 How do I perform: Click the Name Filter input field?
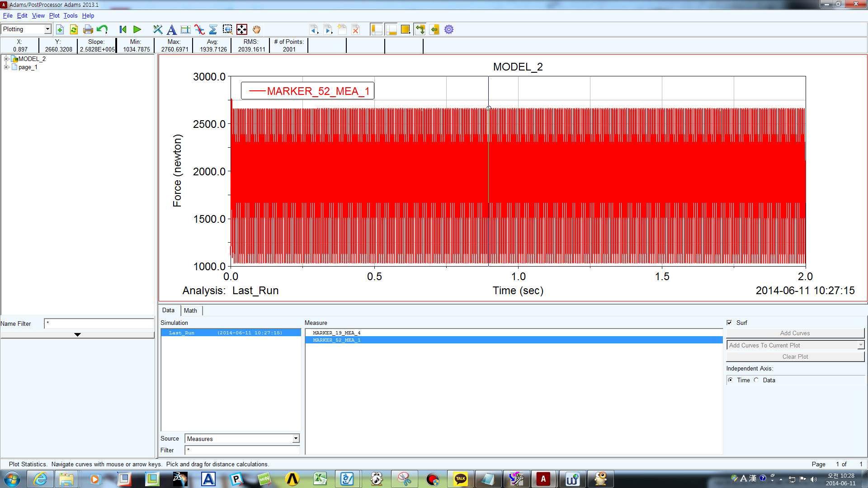pyautogui.click(x=99, y=324)
